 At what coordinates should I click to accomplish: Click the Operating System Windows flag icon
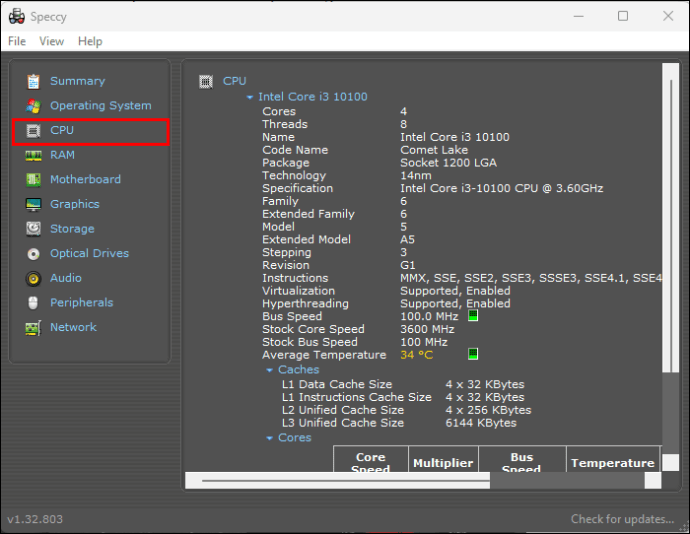pos(33,106)
